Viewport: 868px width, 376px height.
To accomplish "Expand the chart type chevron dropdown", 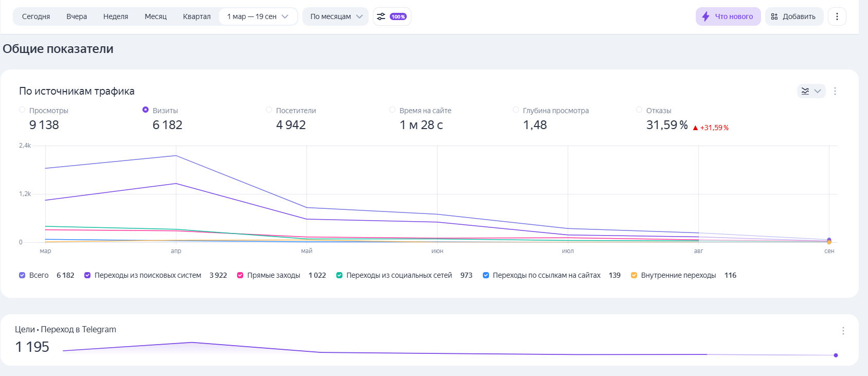I will [x=818, y=91].
